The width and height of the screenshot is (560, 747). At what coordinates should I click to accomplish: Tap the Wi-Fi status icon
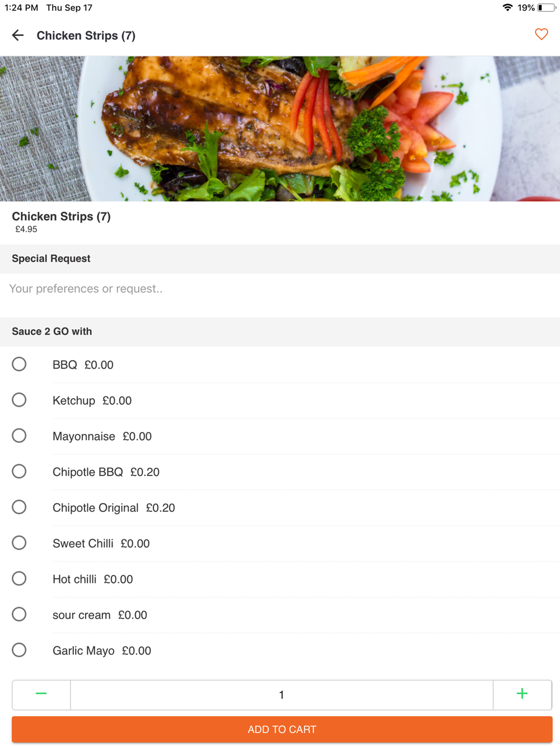(507, 8)
